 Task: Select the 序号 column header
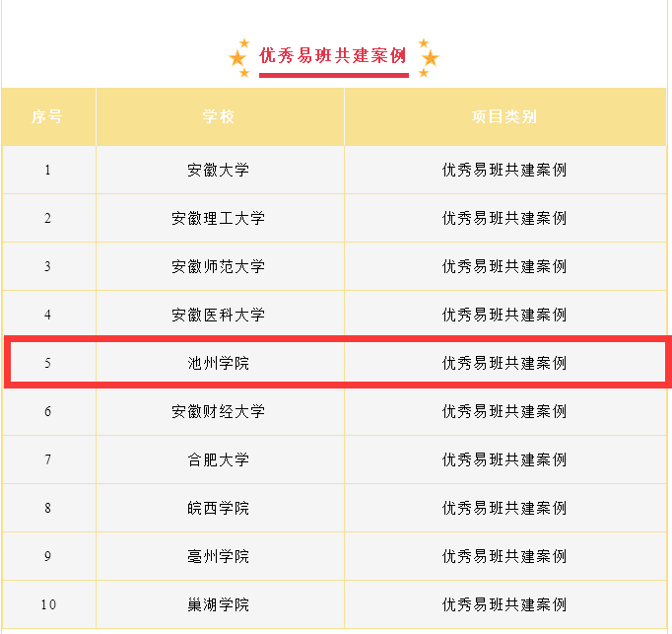pos(47,117)
